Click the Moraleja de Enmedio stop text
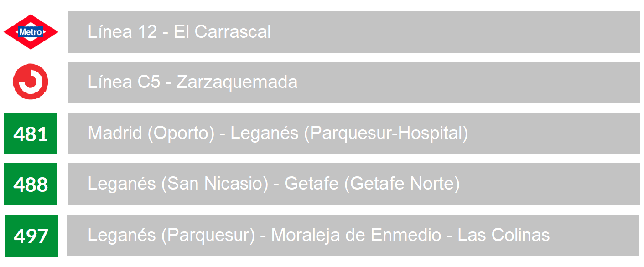The width and height of the screenshot is (644, 267). [x=356, y=235]
